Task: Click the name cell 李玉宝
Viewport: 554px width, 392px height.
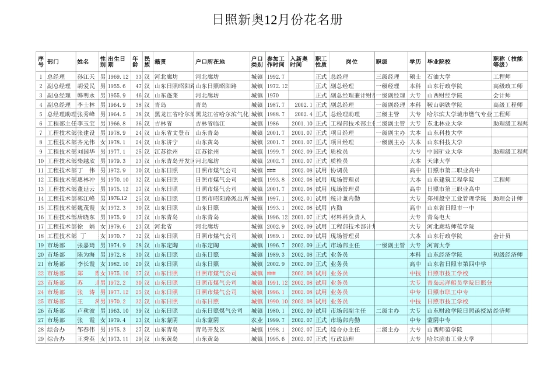Action: coord(86,124)
